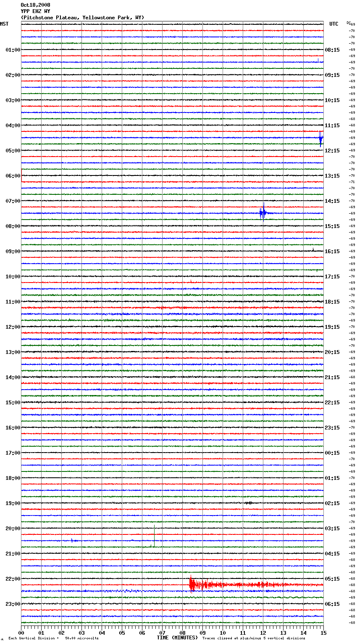The width and height of the screenshot is (357, 644).
Task: Select the station code YPP EHZ WY
Action: 35,11
